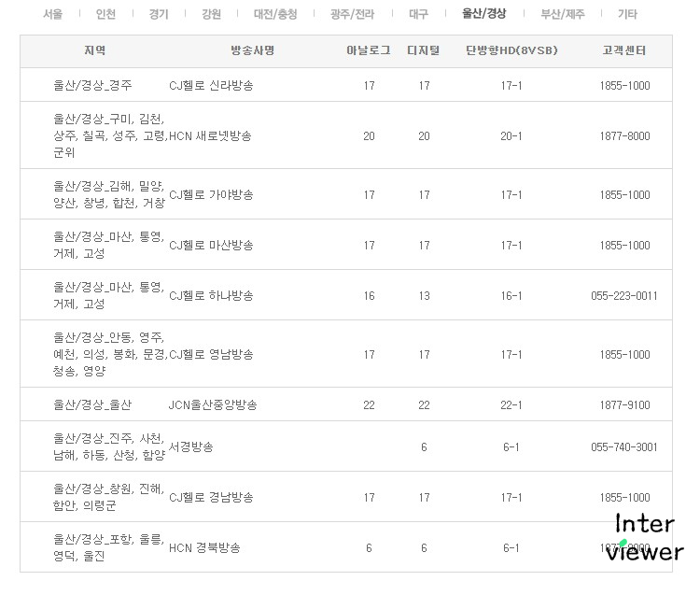The width and height of the screenshot is (700, 595).
Task: Click the 16-1 HD channel value
Action: (x=511, y=296)
